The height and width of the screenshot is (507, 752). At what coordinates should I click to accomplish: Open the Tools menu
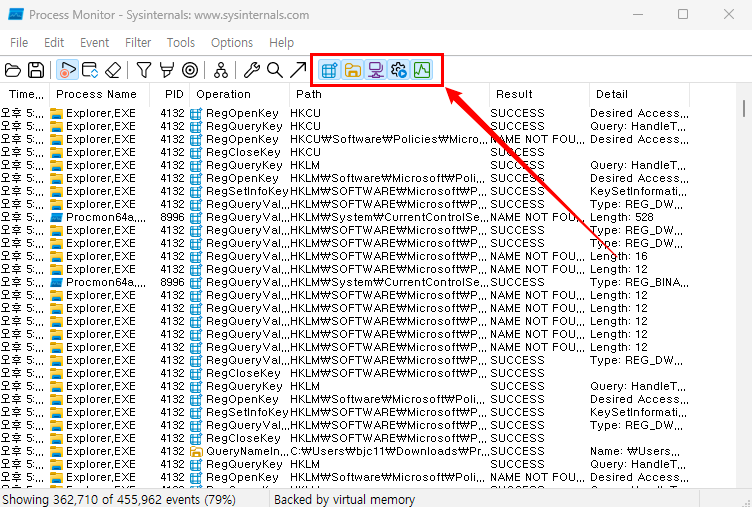pos(181,43)
